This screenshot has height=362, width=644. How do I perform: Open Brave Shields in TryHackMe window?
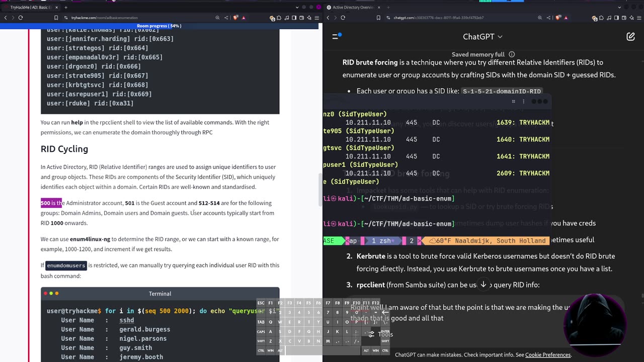pos(235,18)
